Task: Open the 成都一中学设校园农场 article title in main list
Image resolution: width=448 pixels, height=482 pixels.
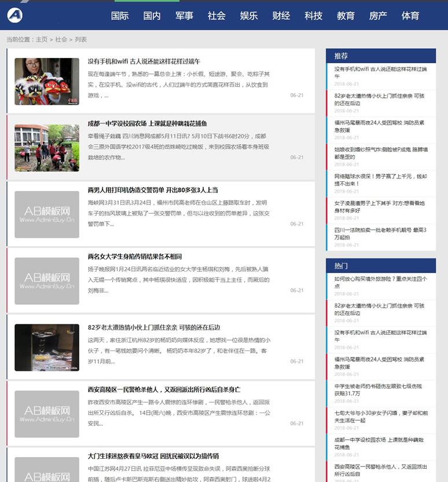Action: click(147, 123)
